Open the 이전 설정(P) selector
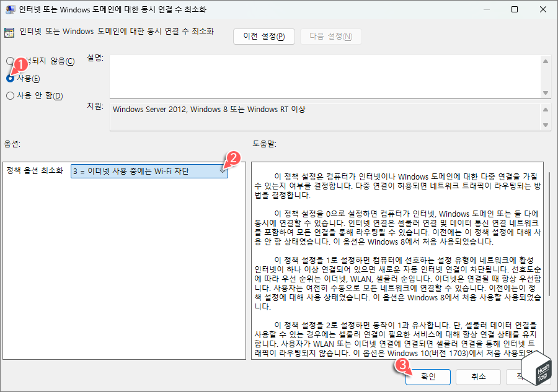The height and width of the screenshot is (392, 558). (263, 36)
